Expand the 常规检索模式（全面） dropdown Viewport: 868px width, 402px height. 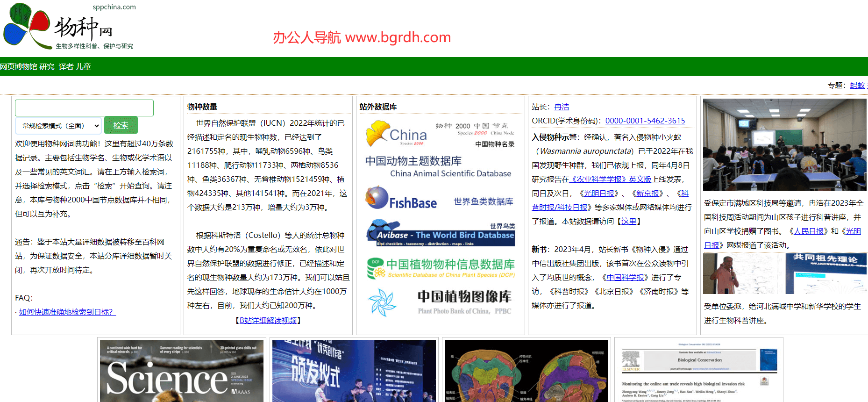coord(58,126)
